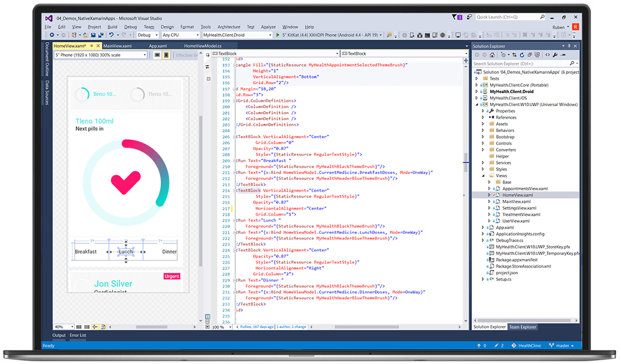Click the swap panes icon between designer and code
Image resolution: width=621 pixels, height=364 pixels.
(207, 67)
